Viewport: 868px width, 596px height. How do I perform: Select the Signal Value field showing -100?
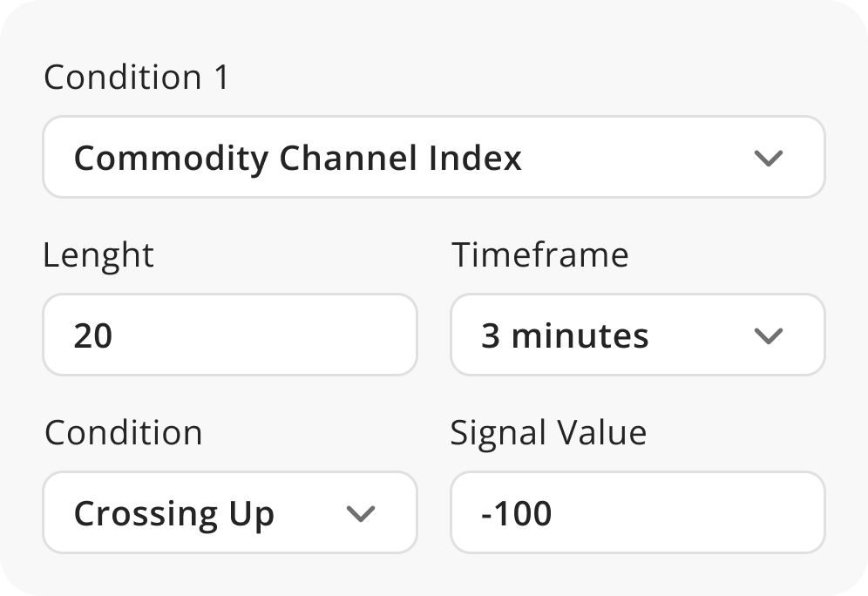[636, 513]
